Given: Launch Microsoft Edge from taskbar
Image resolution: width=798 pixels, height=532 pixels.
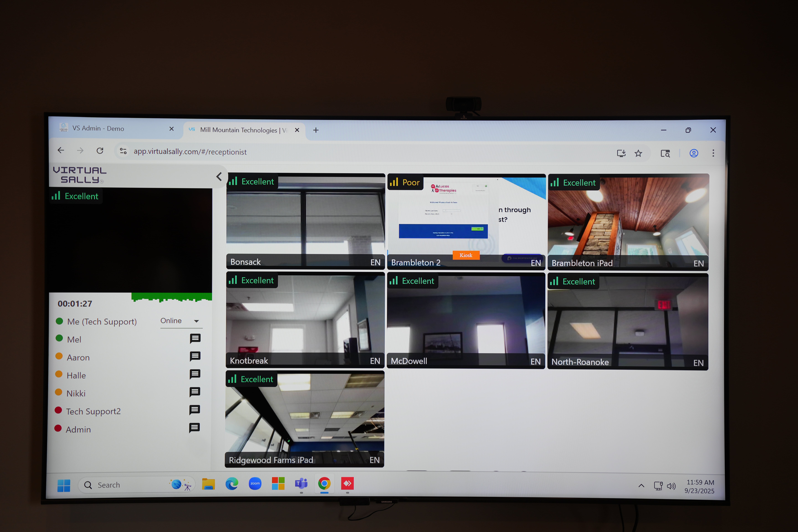Looking at the screenshot, I should click(x=232, y=484).
